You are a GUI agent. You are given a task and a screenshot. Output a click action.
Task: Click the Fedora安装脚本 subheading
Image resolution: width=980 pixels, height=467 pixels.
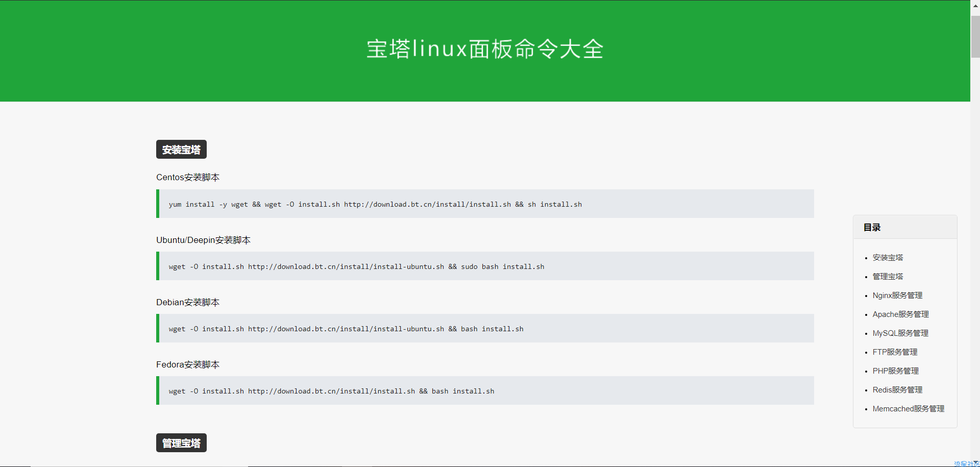[x=188, y=364]
